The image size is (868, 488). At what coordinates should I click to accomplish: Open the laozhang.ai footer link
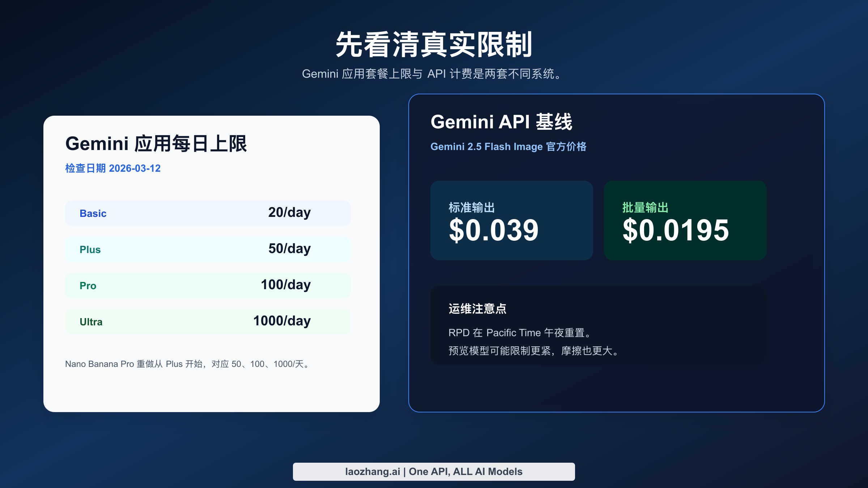point(433,471)
